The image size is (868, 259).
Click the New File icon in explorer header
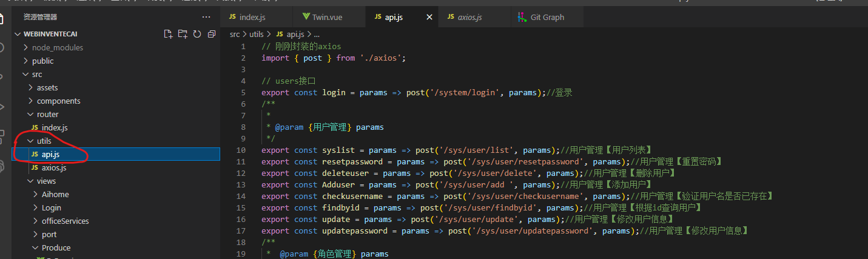pyautogui.click(x=168, y=34)
